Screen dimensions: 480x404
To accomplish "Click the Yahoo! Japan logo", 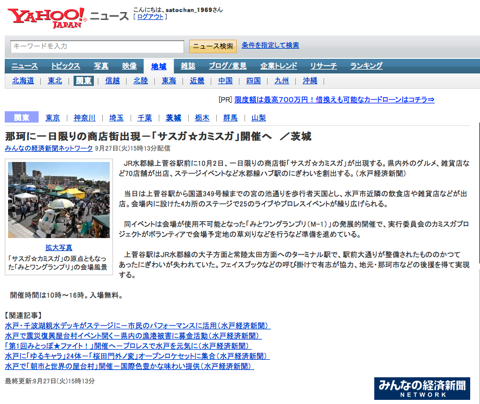I will [x=47, y=18].
